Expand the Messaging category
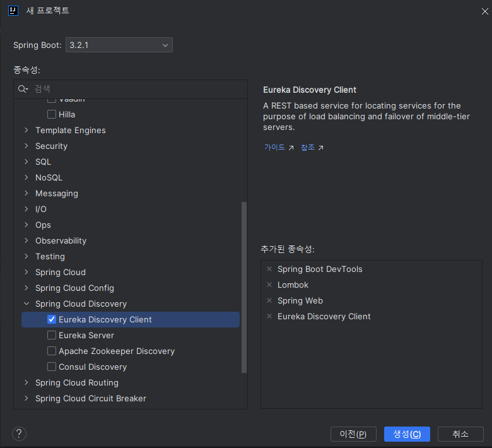The image size is (492, 448). point(26,193)
